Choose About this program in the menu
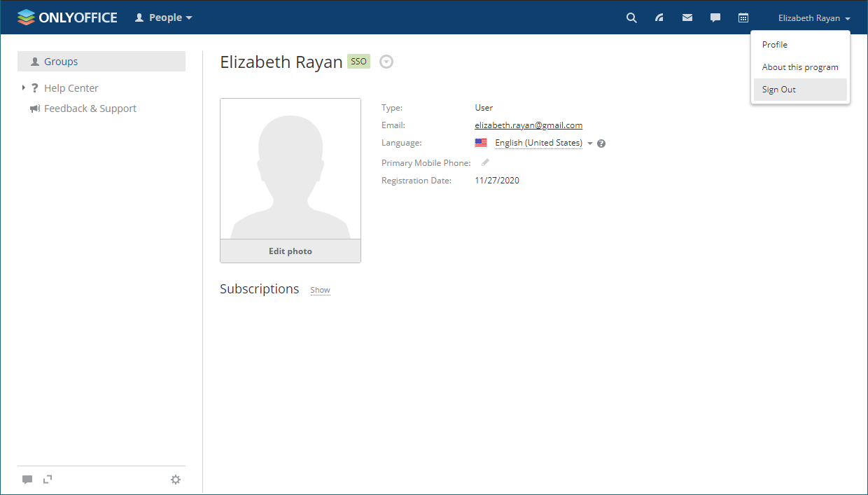 tap(800, 67)
